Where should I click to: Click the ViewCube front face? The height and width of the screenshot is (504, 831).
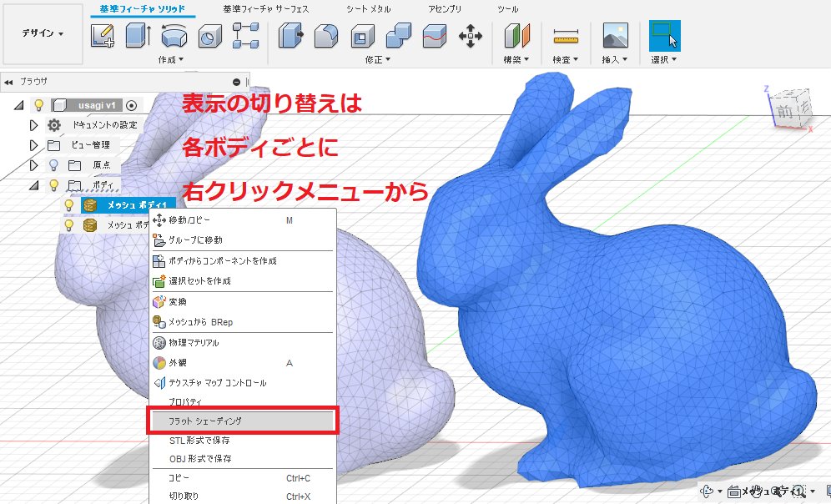(x=783, y=113)
